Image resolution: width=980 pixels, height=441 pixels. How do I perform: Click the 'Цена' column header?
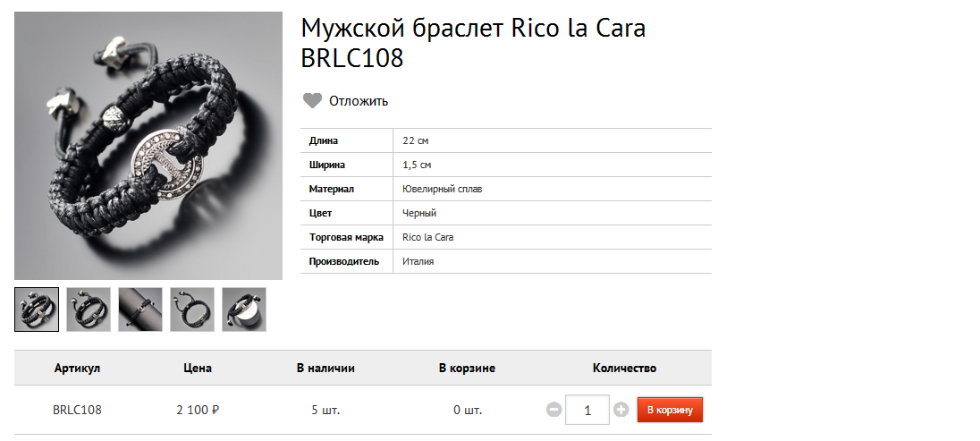198,369
